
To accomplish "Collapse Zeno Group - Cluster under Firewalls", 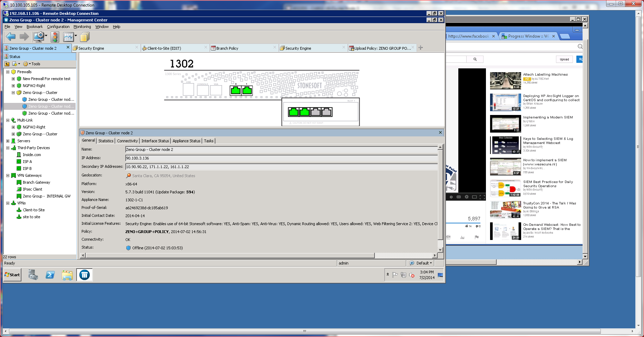I will tap(13, 93).
